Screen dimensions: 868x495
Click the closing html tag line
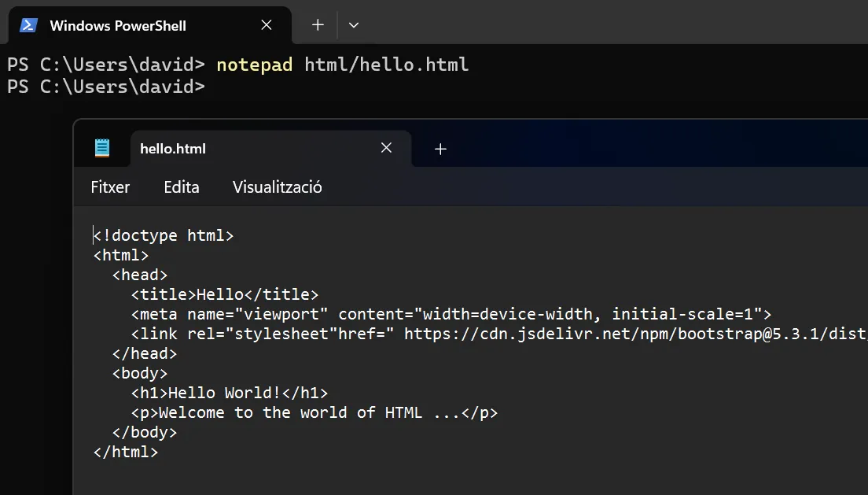(126, 452)
